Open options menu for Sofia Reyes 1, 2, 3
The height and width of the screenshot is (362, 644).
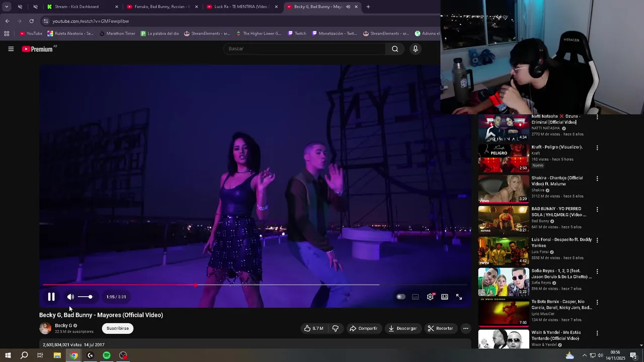pyautogui.click(x=597, y=271)
